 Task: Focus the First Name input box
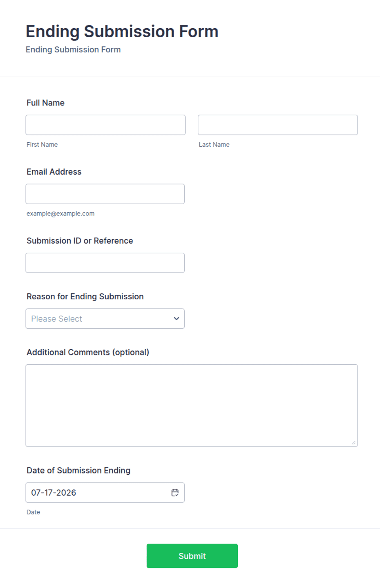tap(105, 125)
